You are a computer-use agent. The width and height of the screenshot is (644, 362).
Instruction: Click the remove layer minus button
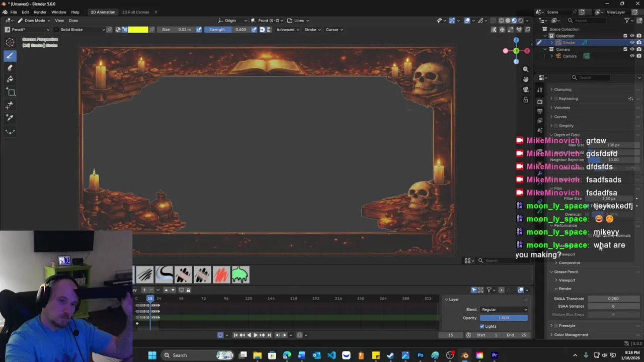tap(150, 290)
